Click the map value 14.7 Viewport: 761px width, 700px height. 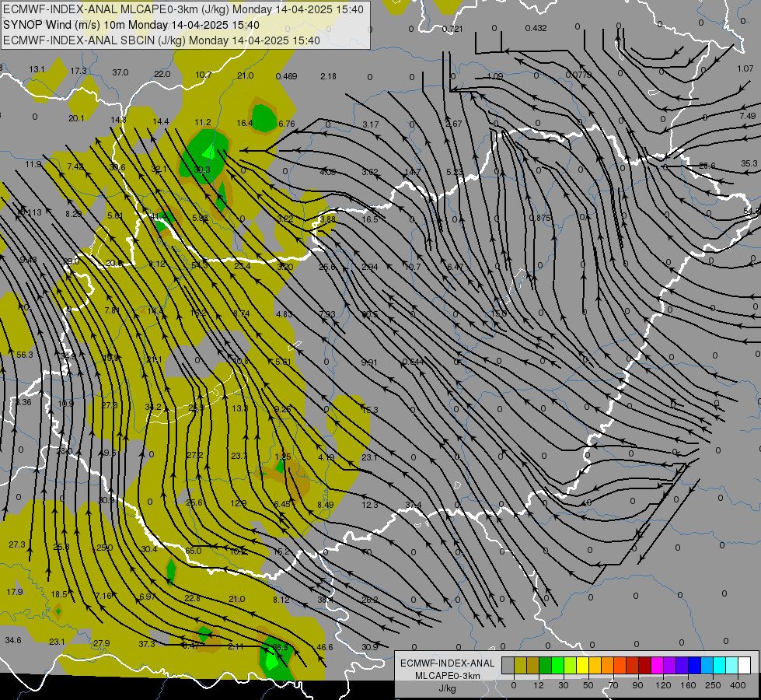click(x=413, y=172)
